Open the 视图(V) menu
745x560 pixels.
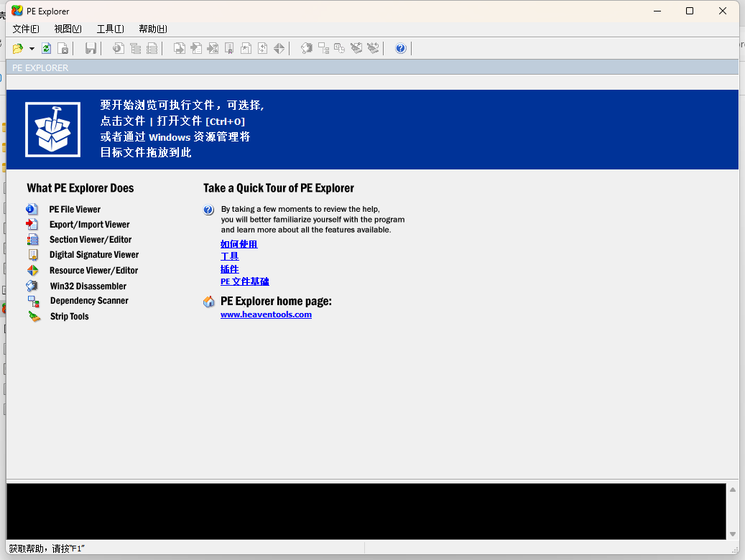click(x=68, y=29)
